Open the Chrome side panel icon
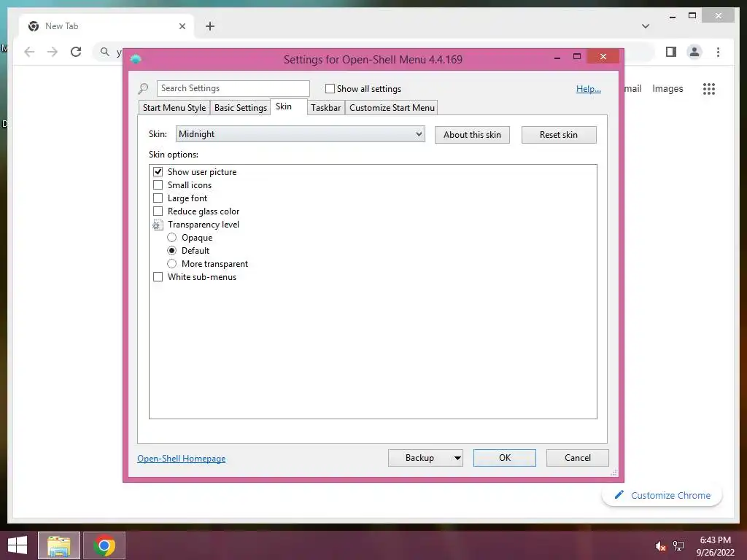This screenshot has height=560, width=747. [x=671, y=52]
